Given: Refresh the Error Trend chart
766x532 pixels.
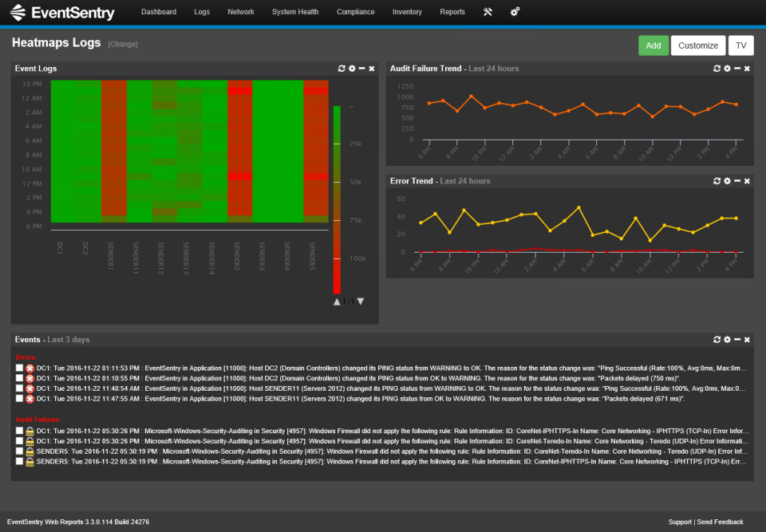Looking at the screenshot, I should click(x=717, y=181).
